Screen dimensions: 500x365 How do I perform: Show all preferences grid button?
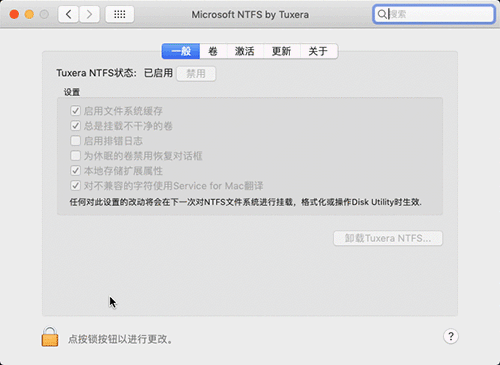tap(120, 14)
